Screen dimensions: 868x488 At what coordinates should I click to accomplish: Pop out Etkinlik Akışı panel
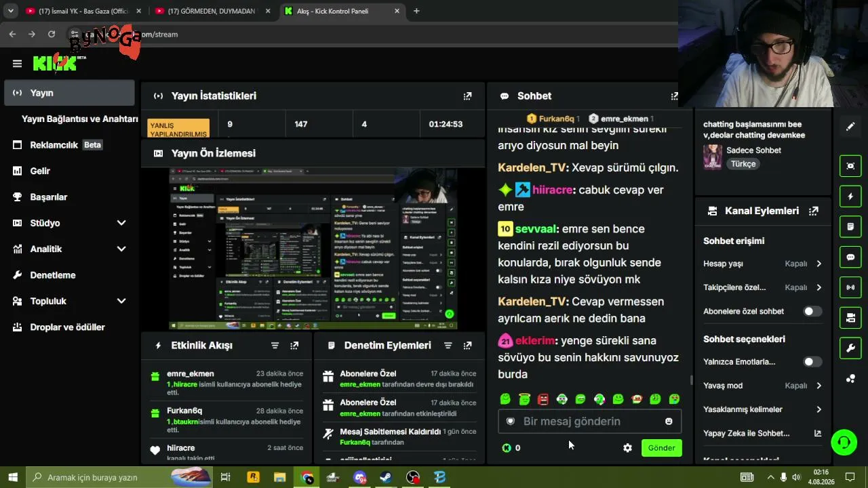coord(294,346)
